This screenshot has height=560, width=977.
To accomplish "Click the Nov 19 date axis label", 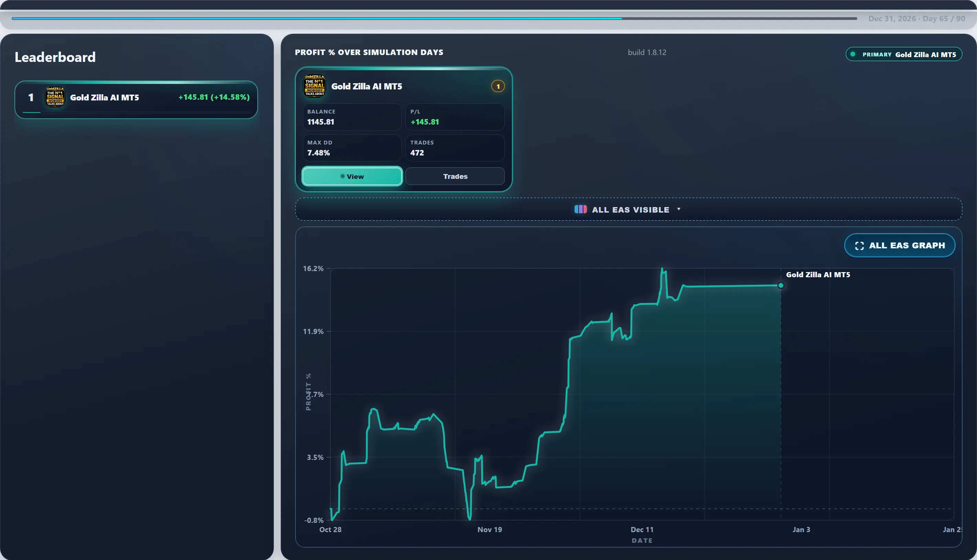I will [490, 530].
